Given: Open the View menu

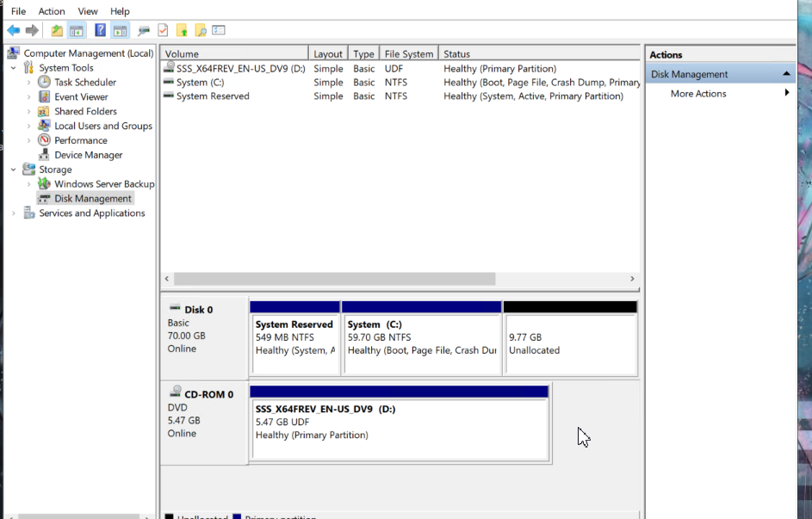Looking at the screenshot, I should pos(88,11).
